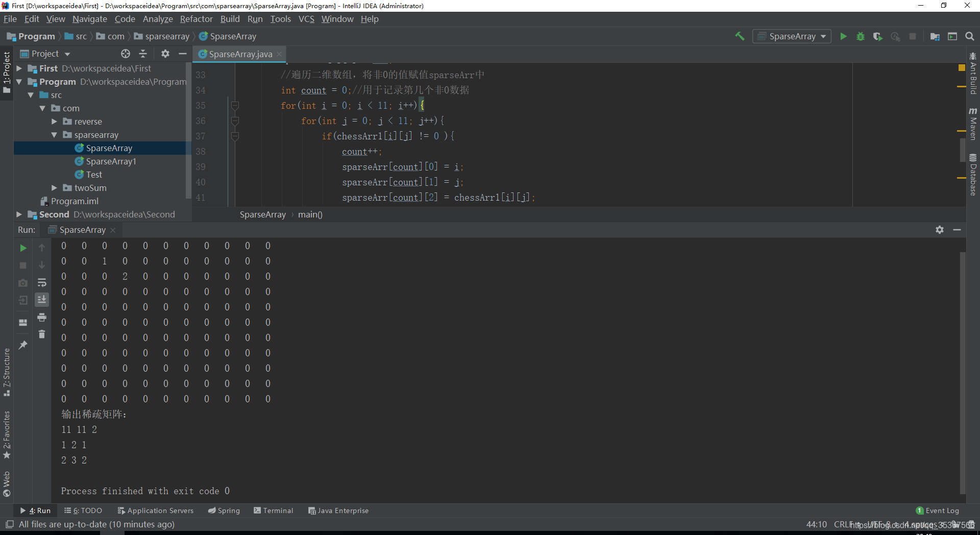Collapse the sparsearray package
Screen dimensions: 980x535
[54, 135]
